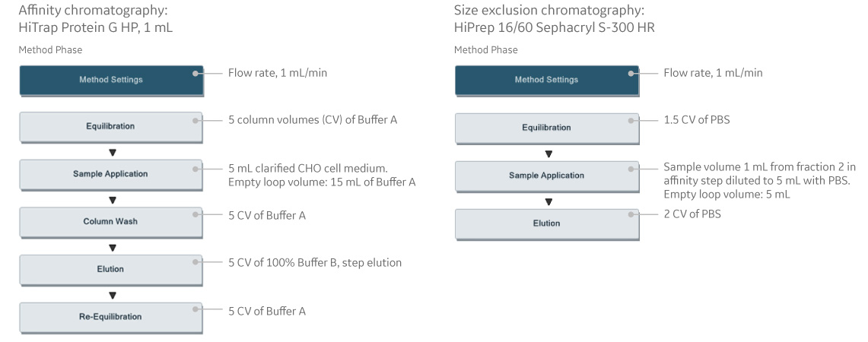Click the arrow below Column Wash

point(113,248)
